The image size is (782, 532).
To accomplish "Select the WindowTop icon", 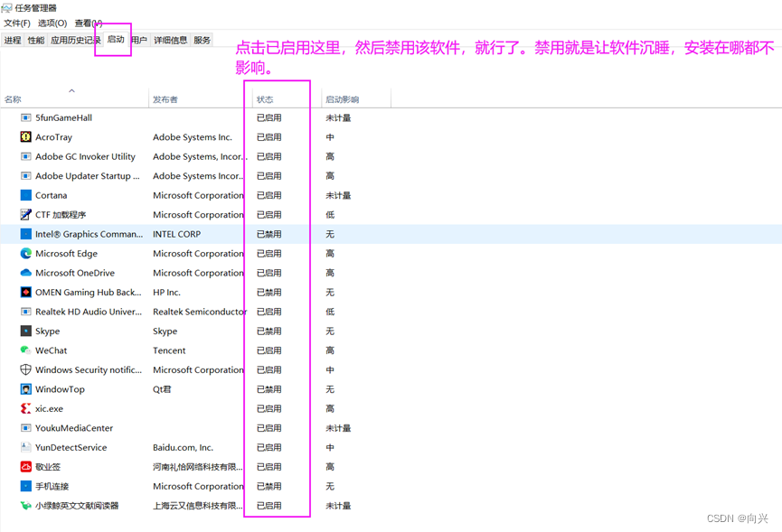I will click(25, 389).
